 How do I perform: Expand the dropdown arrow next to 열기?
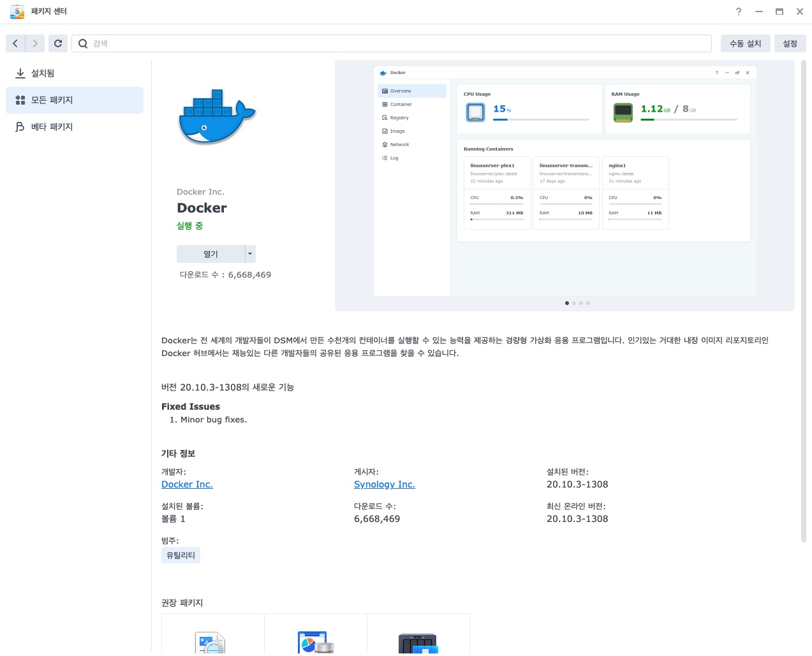point(250,254)
